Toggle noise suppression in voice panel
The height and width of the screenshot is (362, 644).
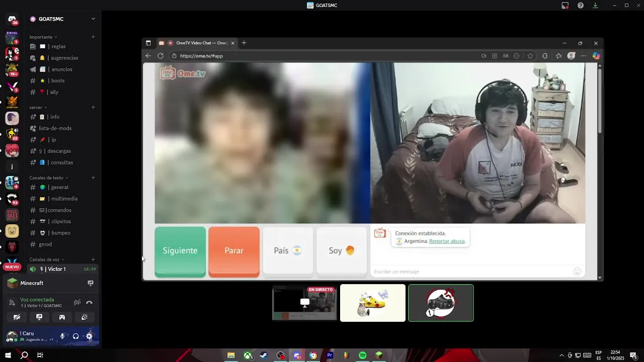(x=77, y=302)
